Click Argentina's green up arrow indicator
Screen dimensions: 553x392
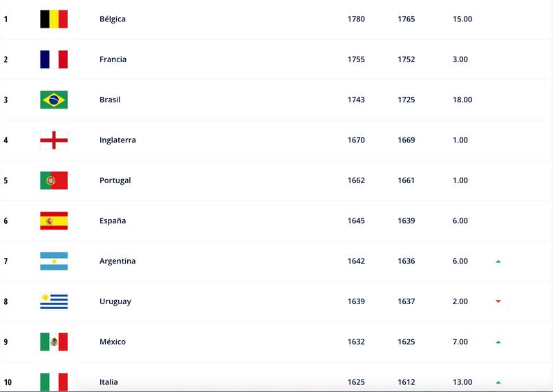(498, 261)
